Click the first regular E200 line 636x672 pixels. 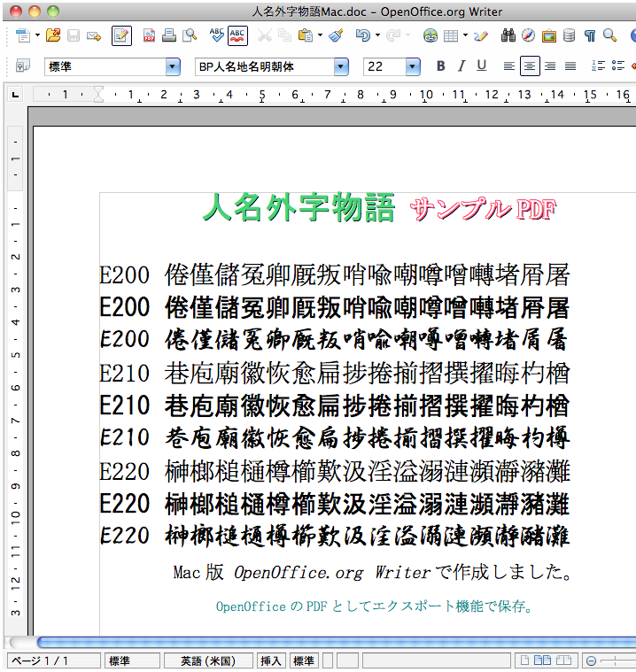pyautogui.click(x=335, y=274)
